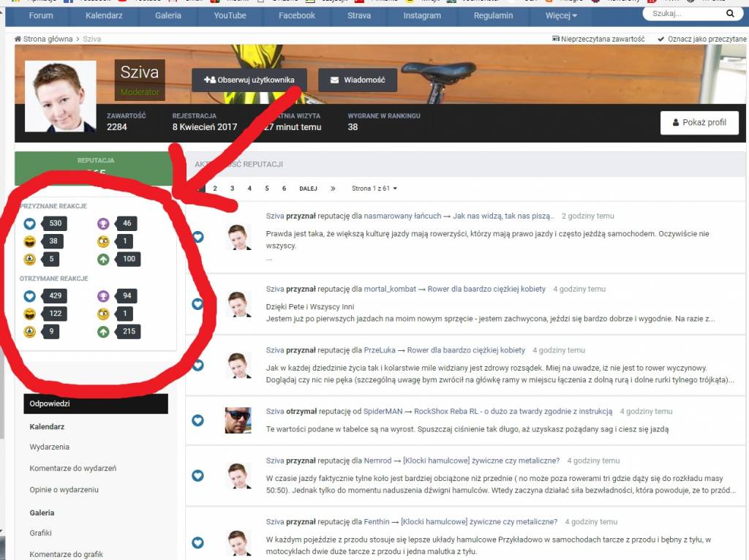Click the received heart reaction icon with 429
The image size is (749, 560).
(29, 296)
